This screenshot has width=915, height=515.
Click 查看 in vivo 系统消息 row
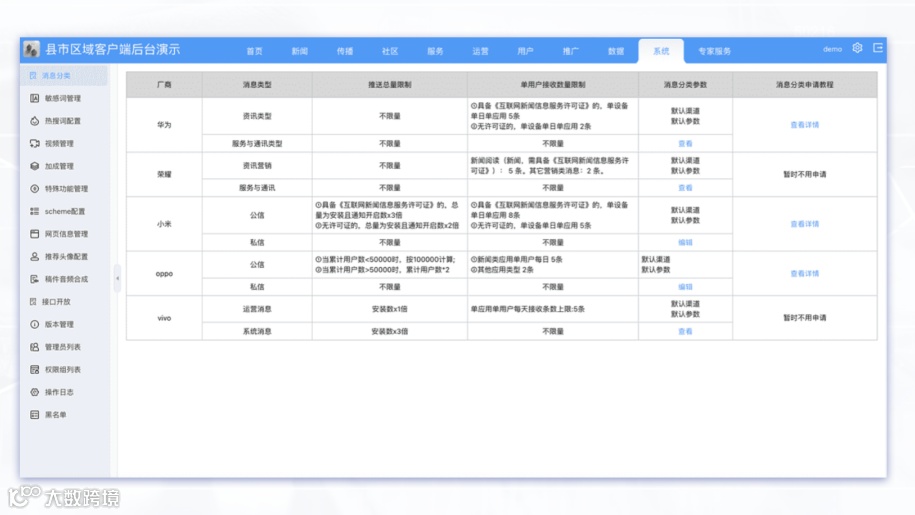tap(685, 331)
